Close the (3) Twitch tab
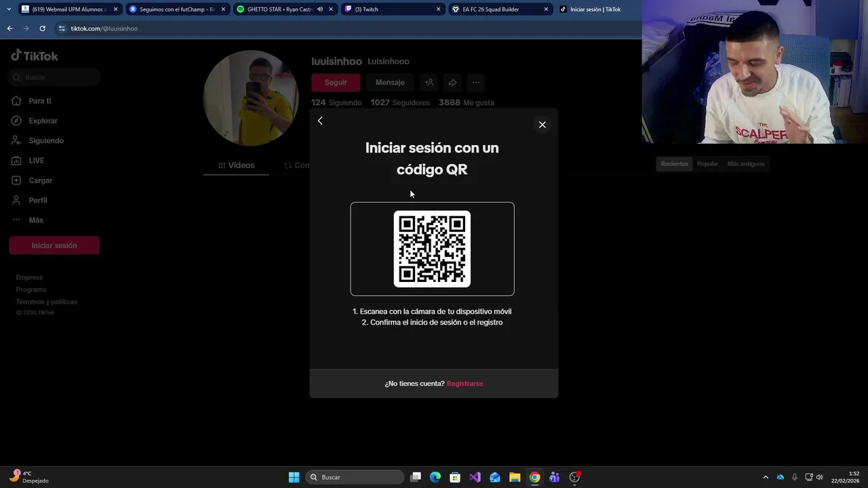Screen dimensions: 868x488 [x=438, y=9]
